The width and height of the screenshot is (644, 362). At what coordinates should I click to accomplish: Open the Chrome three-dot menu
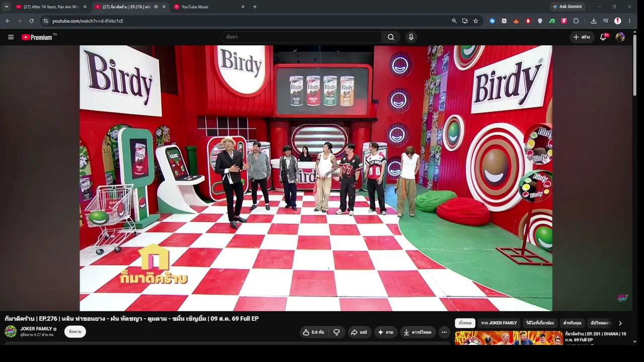(629, 21)
